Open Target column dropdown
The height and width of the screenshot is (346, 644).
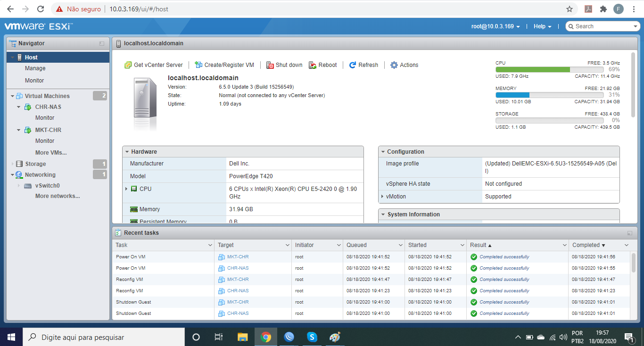[288, 245]
